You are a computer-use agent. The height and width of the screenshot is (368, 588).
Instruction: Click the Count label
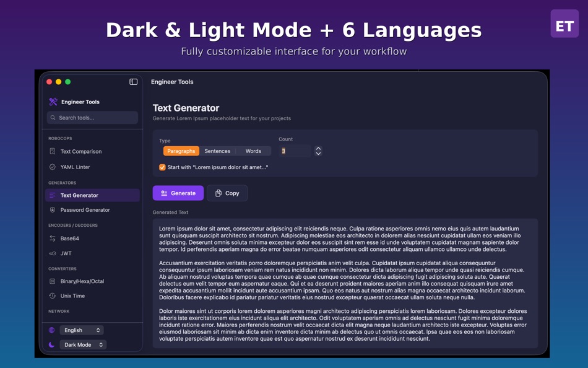point(286,139)
